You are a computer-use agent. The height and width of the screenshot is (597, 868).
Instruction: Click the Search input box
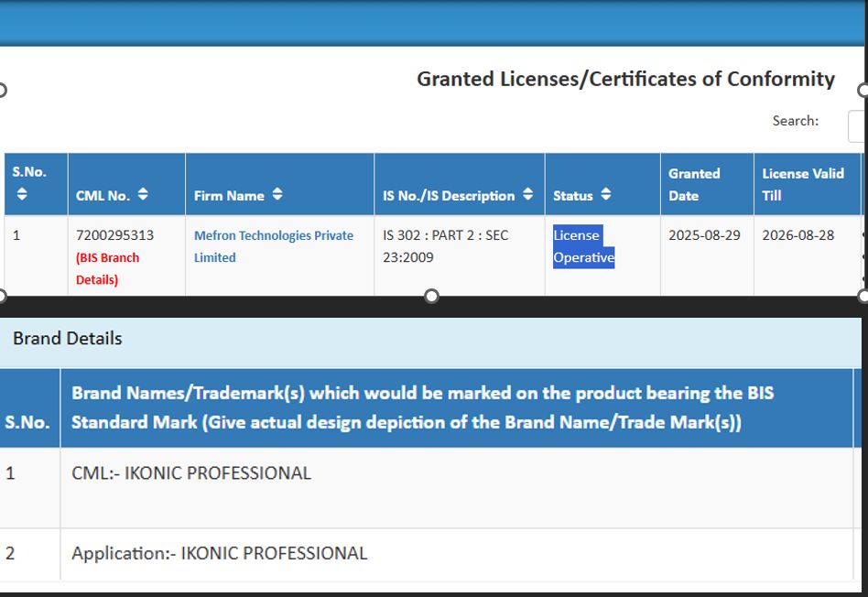857,126
